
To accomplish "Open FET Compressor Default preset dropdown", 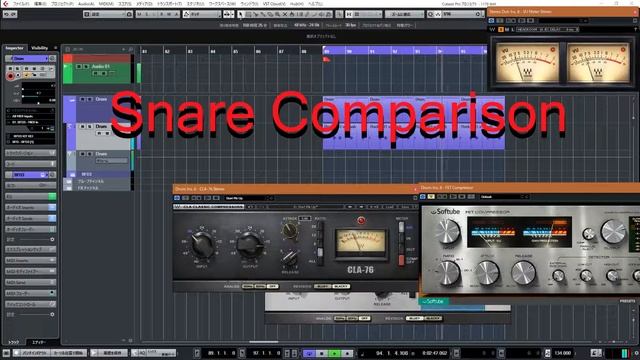I will pyautogui.click(x=504, y=197).
